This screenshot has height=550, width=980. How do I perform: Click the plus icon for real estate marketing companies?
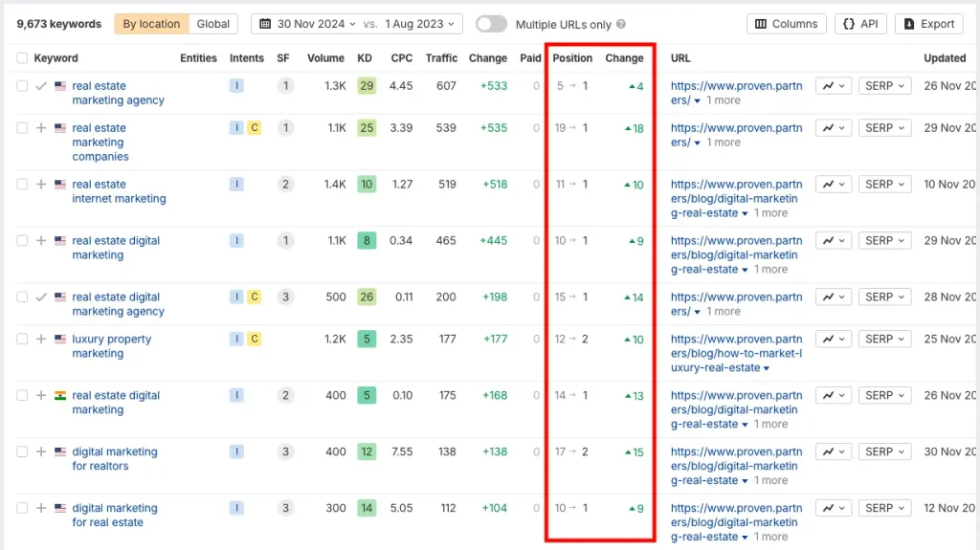[41, 127]
